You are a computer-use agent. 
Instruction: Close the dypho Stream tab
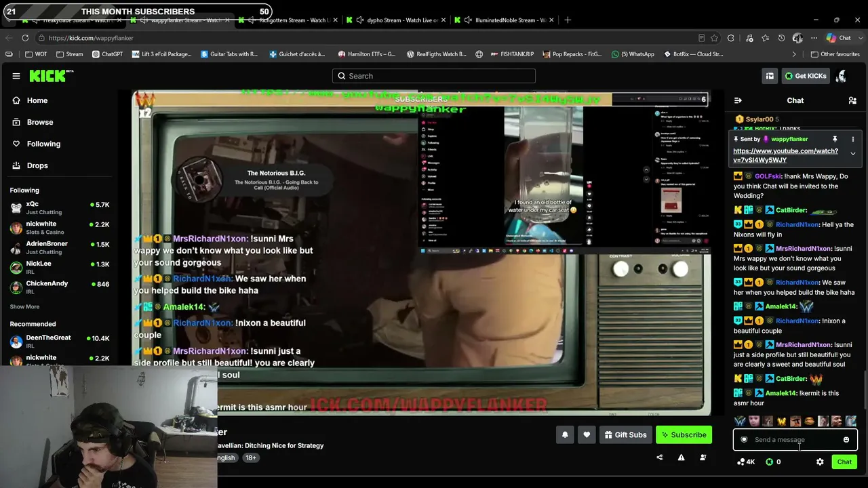(x=443, y=20)
